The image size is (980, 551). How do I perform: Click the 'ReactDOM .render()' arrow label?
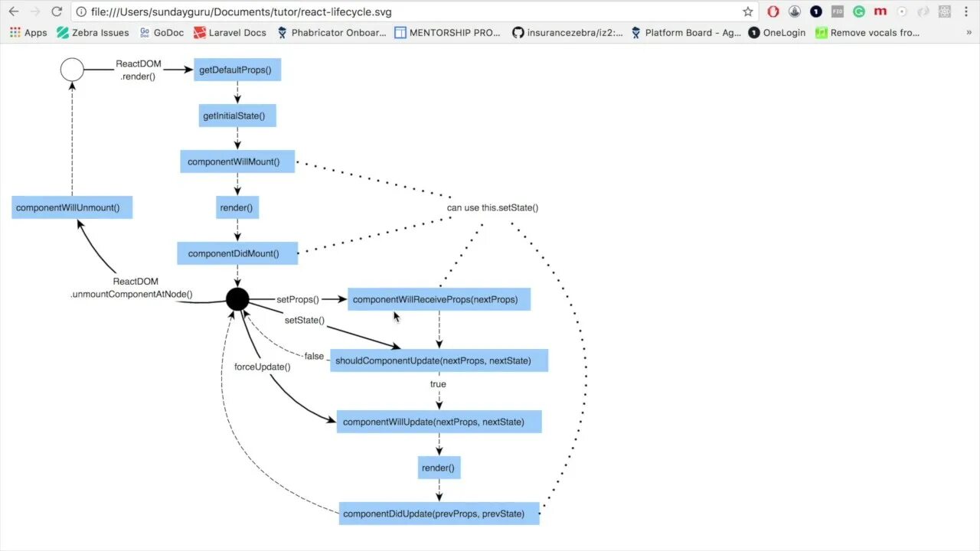(138, 70)
